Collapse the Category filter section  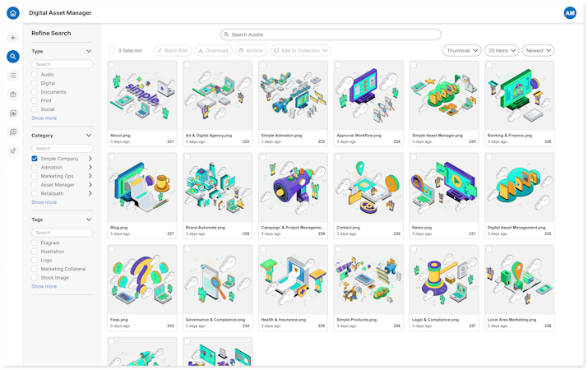(x=89, y=136)
